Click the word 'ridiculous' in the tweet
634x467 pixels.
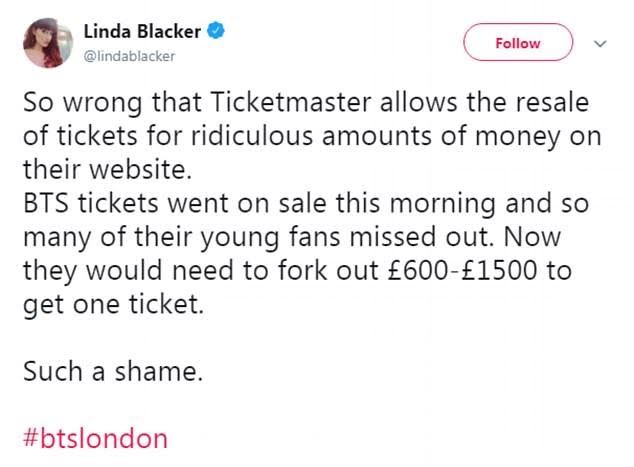pos(252,135)
